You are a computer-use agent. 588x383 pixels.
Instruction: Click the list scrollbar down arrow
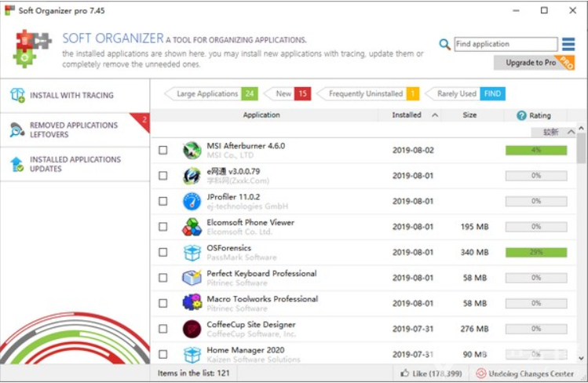pyautogui.click(x=581, y=358)
